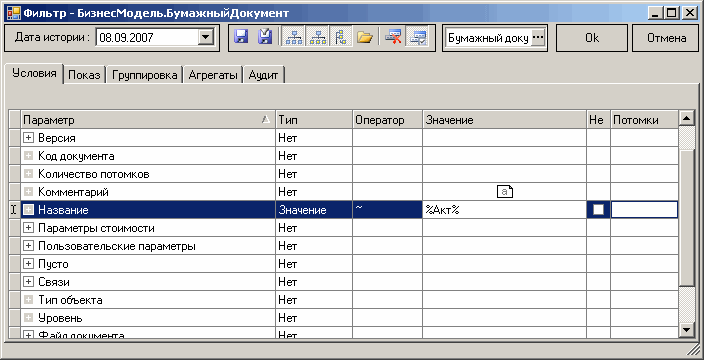704x360 pixels.
Task: Open the Дата истории date dropdown
Action: tap(206, 38)
